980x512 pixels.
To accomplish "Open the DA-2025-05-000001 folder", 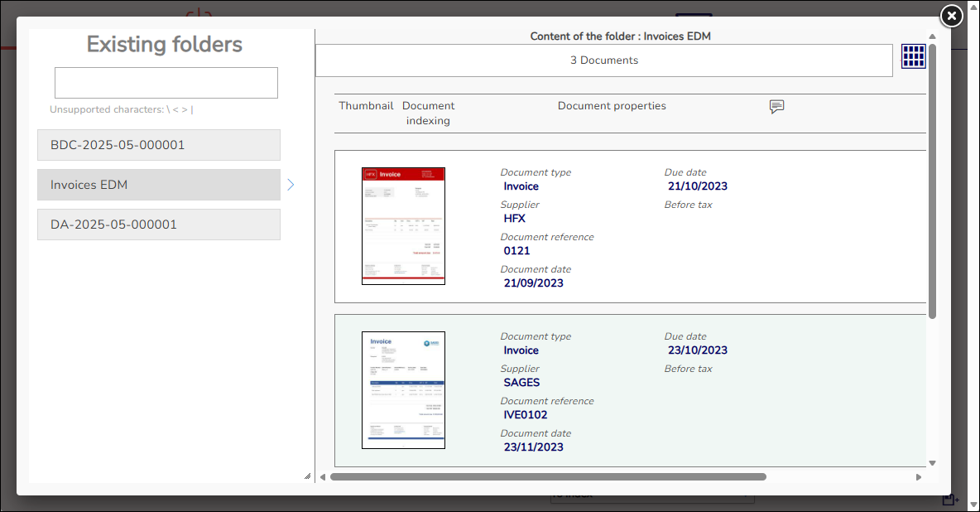I will click(x=159, y=225).
